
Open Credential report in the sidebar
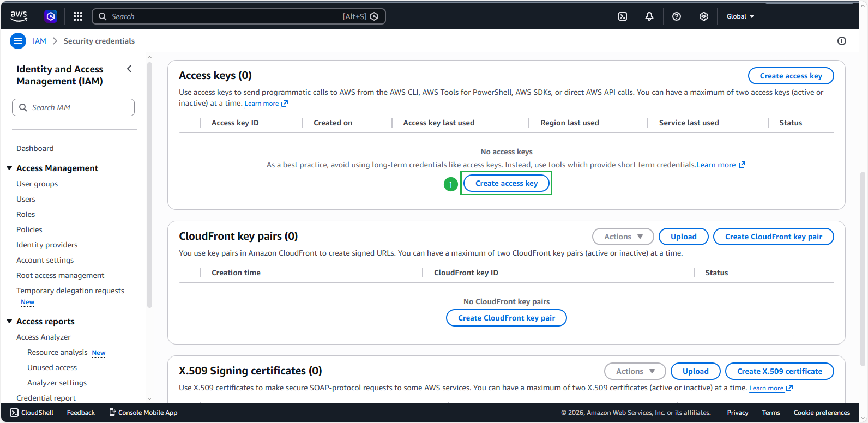[46, 398]
